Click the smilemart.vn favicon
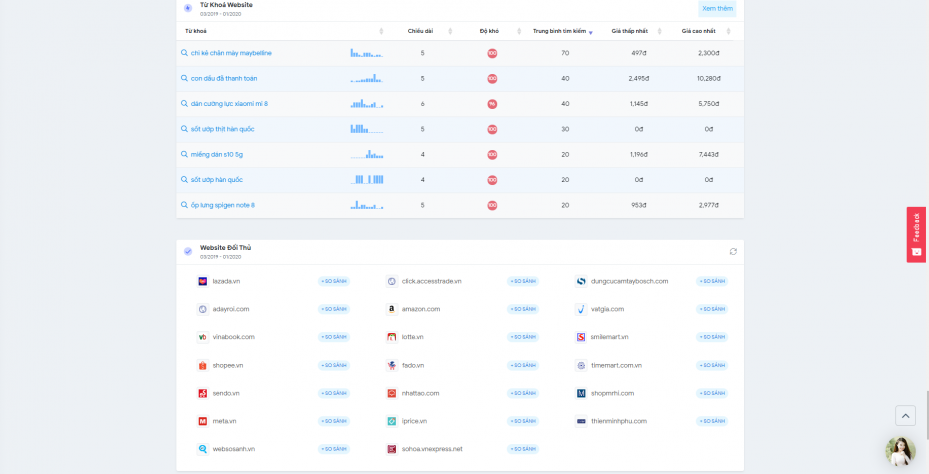This screenshot has height=474, width=929. pyautogui.click(x=581, y=337)
